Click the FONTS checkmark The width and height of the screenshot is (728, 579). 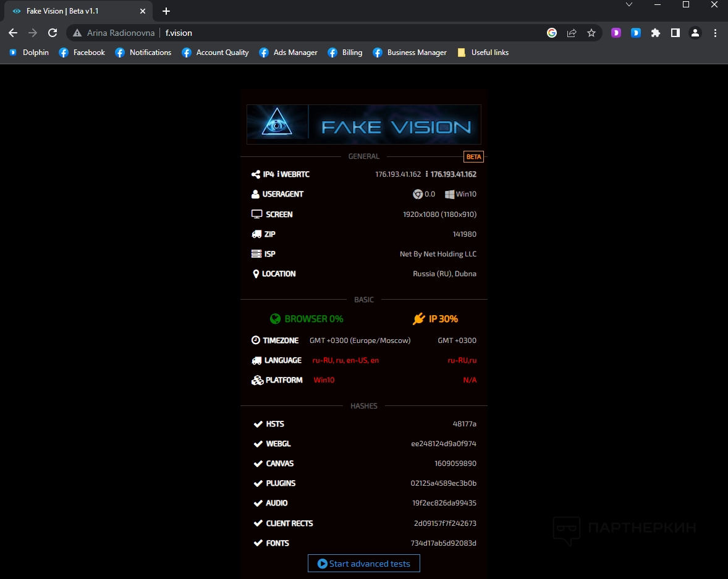pyautogui.click(x=258, y=543)
